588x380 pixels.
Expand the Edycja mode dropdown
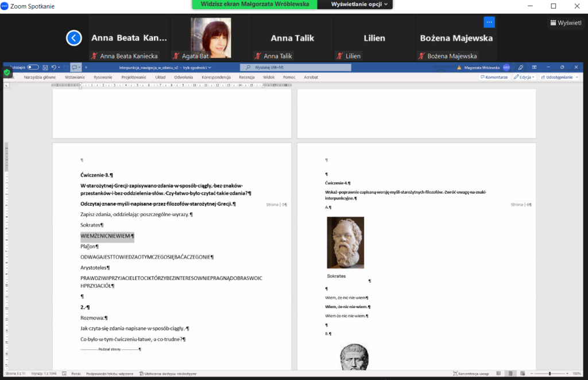point(524,77)
